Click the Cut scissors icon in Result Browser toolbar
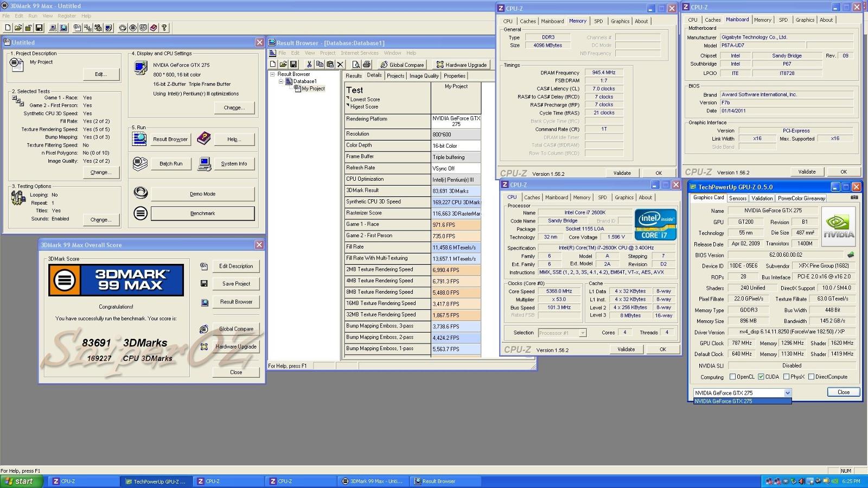 coord(309,64)
